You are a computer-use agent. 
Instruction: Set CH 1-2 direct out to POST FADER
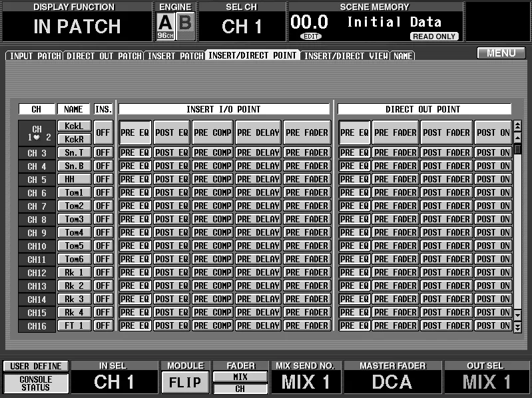coord(447,132)
